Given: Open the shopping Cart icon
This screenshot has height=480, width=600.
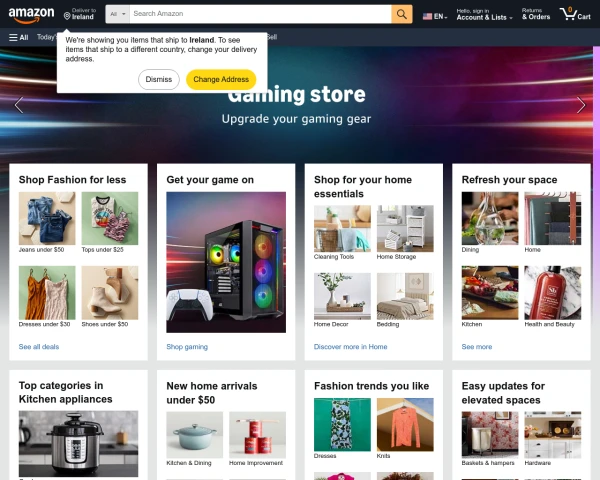Looking at the screenshot, I should pyautogui.click(x=575, y=15).
